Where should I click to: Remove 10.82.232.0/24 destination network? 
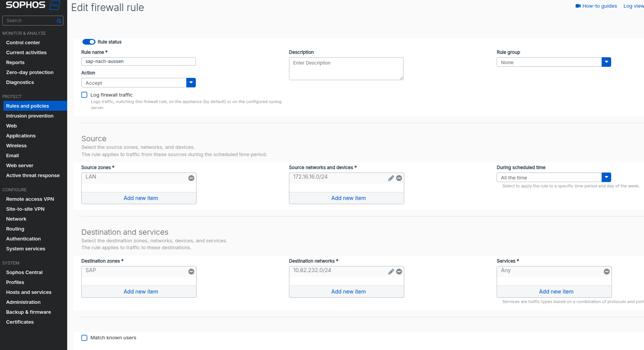tap(399, 272)
